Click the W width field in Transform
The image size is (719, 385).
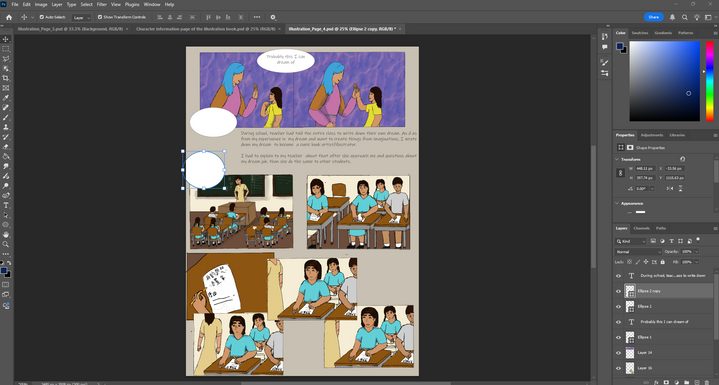[645, 169]
